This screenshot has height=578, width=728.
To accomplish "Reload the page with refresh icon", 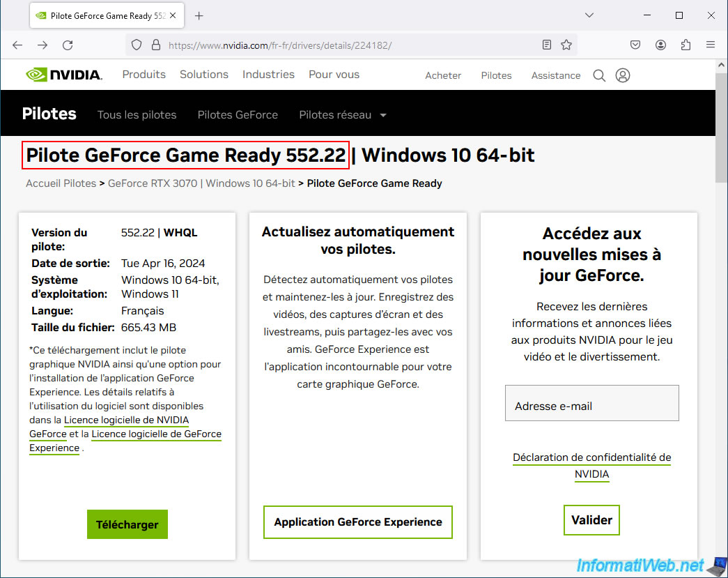I will [68, 45].
